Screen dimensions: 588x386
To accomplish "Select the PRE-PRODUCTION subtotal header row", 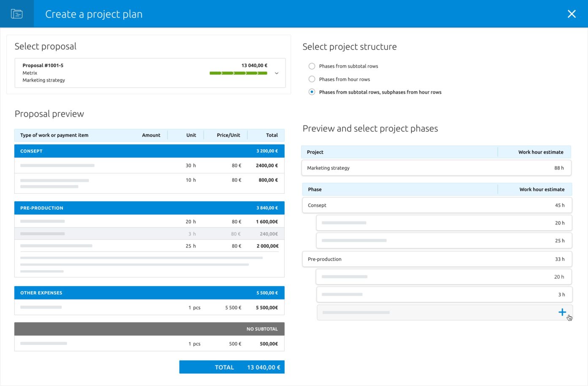I will pyautogui.click(x=149, y=208).
